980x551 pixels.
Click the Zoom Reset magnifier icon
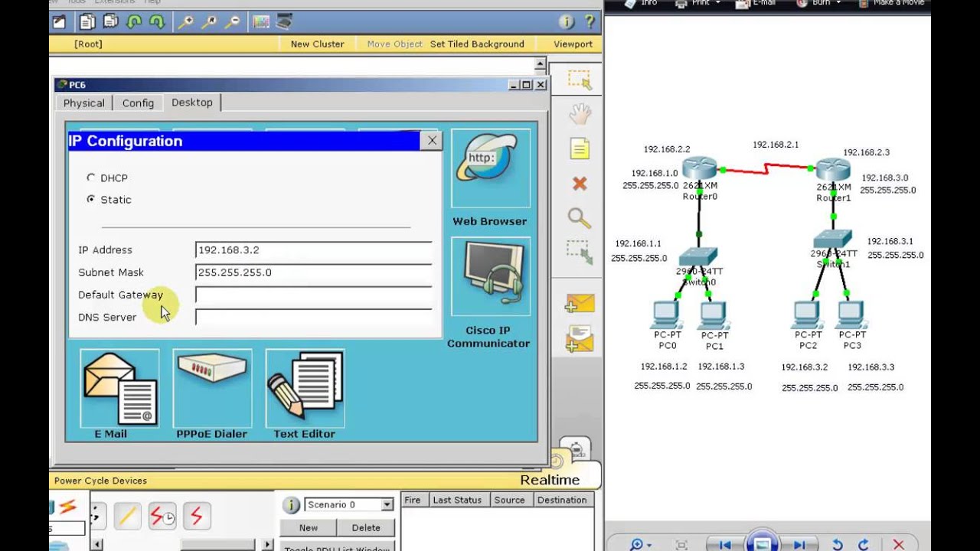point(209,22)
